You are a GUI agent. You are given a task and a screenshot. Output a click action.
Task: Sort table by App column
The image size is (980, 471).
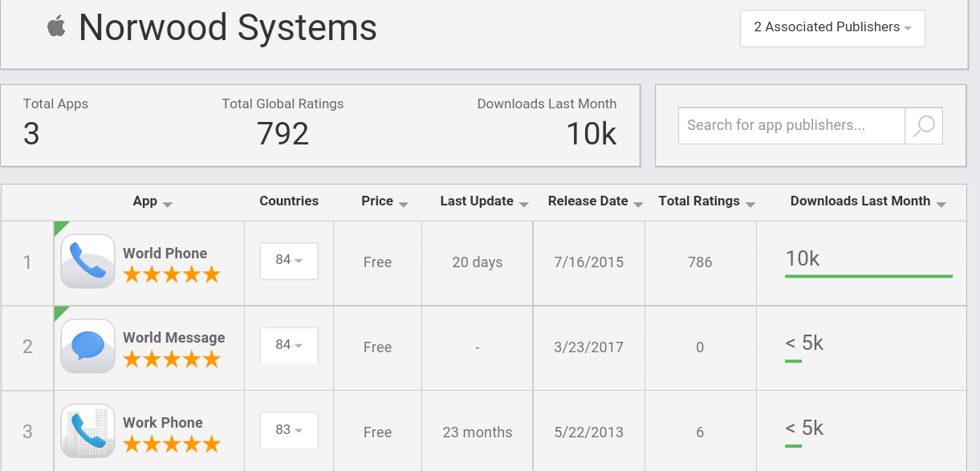point(152,201)
